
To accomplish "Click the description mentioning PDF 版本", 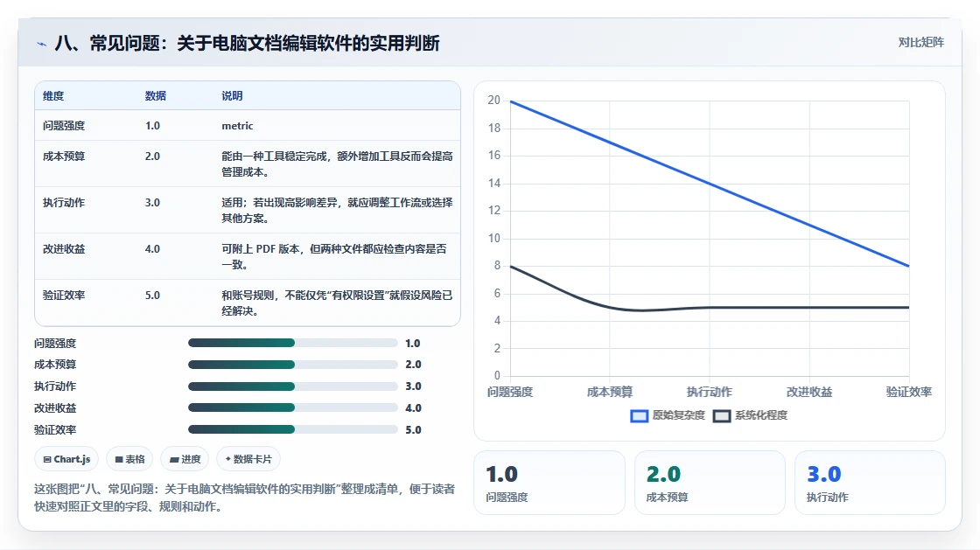I will pyautogui.click(x=334, y=256).
